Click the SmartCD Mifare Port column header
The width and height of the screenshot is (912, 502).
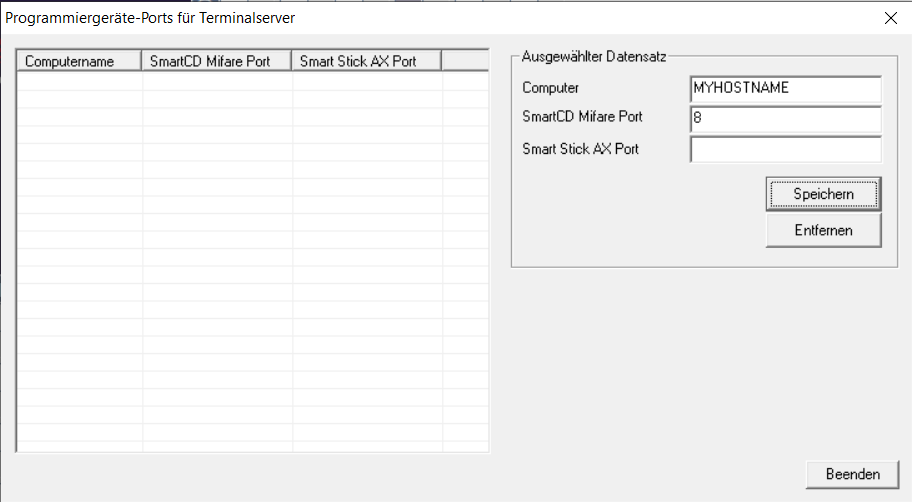[x=217, y=62]
